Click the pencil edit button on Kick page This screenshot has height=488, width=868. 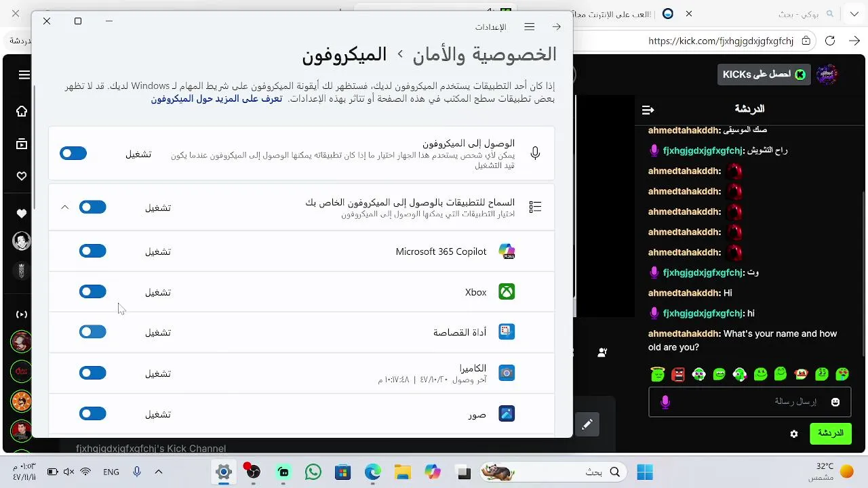[x=587, y=424]
